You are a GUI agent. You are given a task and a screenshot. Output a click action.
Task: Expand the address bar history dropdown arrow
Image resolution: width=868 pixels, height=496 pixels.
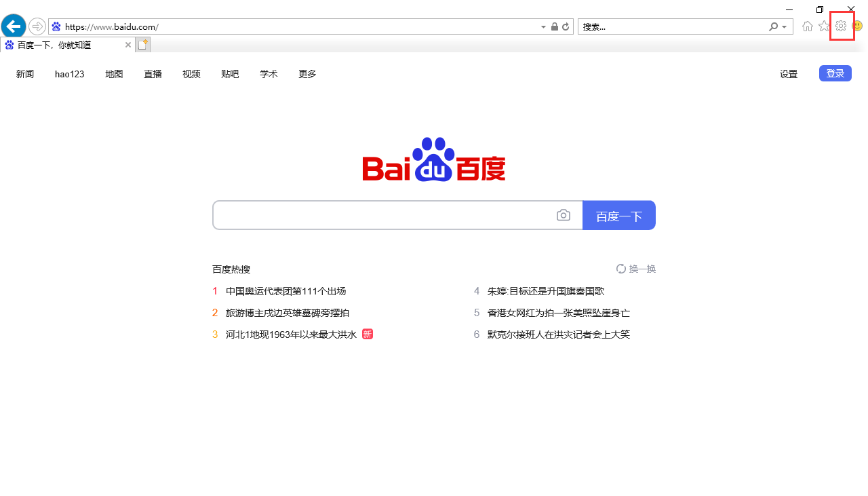[543, 27]
